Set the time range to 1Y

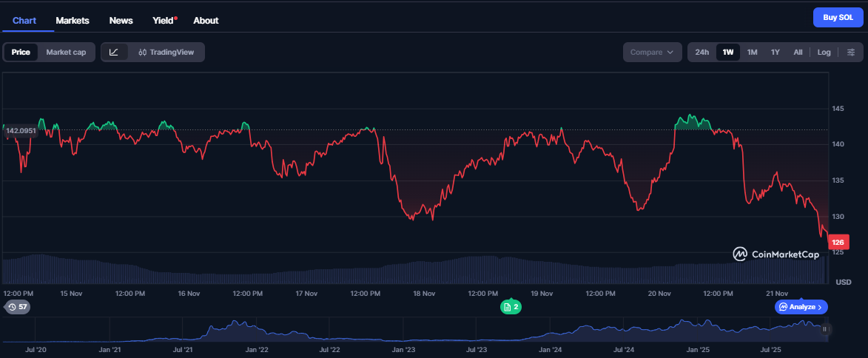(775, 52)
